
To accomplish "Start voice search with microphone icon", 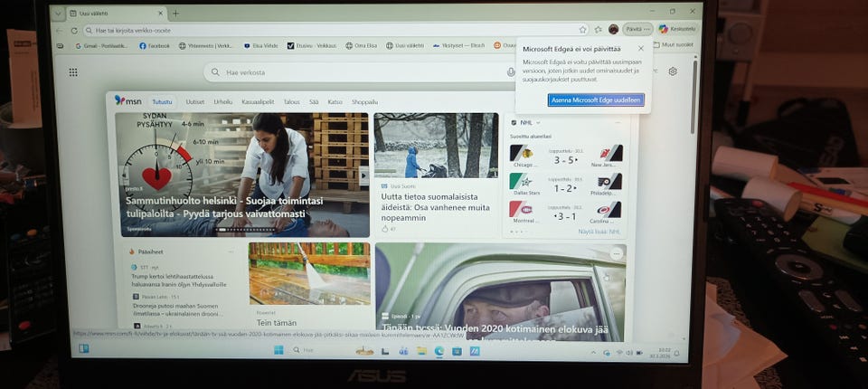I will pyautogui.click(x=510, y=72).
